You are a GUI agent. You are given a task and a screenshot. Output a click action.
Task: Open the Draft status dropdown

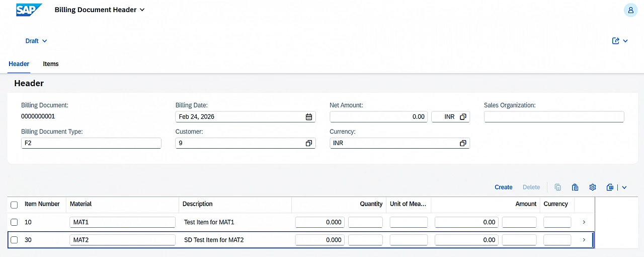(x=36, y=41)
